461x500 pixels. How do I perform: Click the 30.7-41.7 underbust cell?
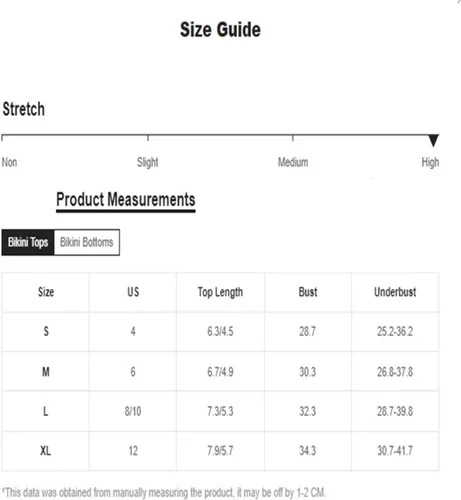[395, 451]
